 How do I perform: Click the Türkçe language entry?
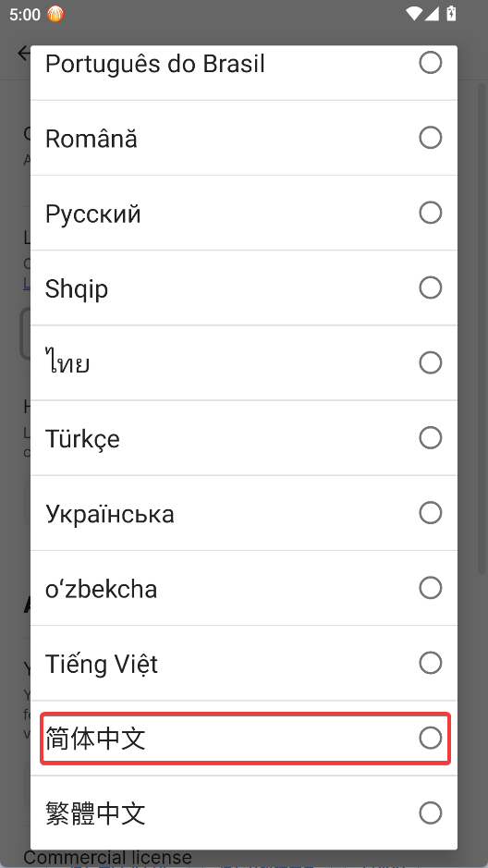(x=244, y=438)
